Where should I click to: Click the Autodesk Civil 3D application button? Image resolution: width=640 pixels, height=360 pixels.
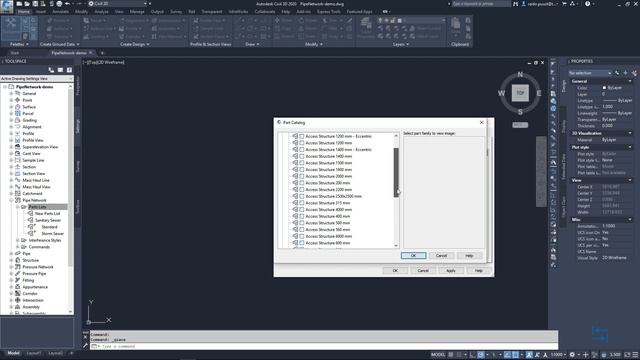pos(7,6)
